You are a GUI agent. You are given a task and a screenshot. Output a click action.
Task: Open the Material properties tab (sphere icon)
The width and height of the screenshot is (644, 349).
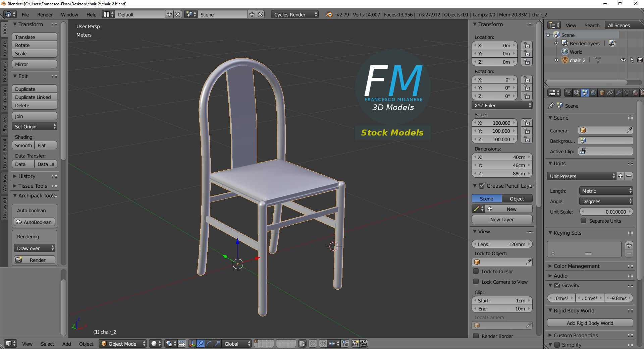point(635,93)
